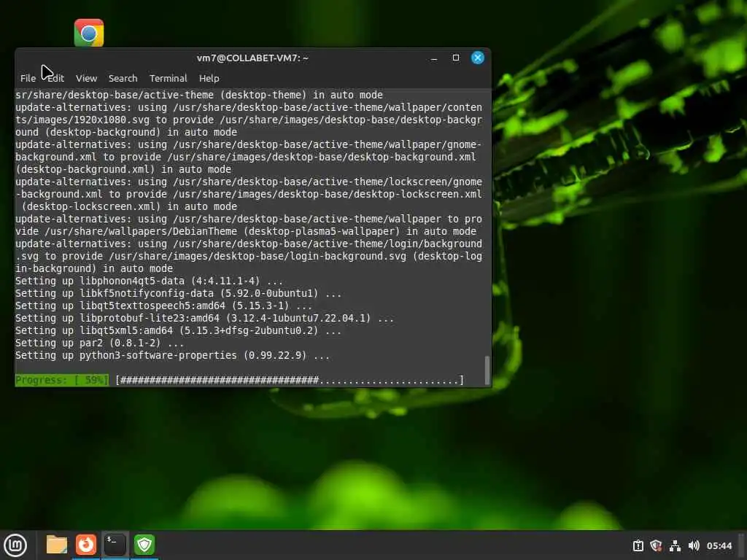
Task: Minimize the terminal window
Action: [434, 58]
